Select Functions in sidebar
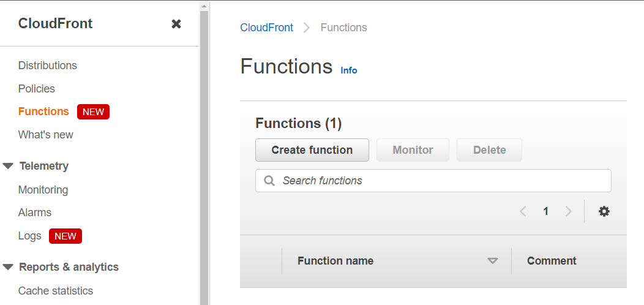This screenshot has width=644, height=305. 43,111
